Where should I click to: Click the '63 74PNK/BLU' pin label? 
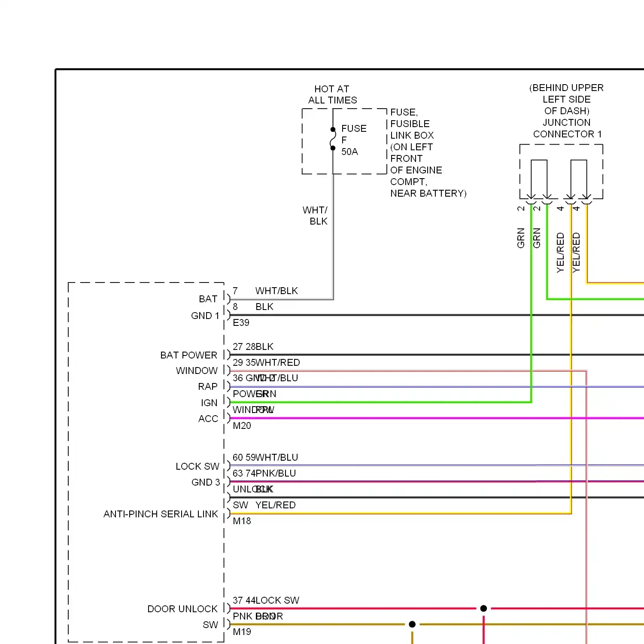264,473
